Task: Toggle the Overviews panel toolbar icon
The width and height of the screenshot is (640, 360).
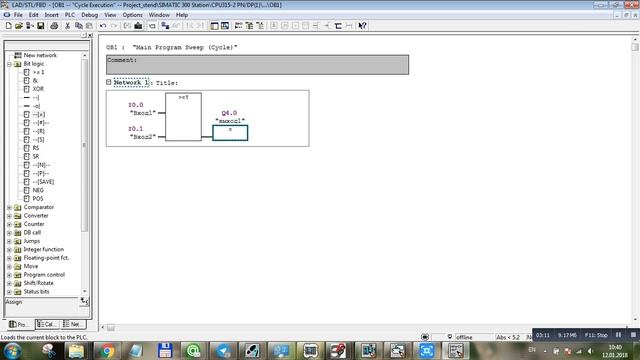Action: [x=214, y=26]
